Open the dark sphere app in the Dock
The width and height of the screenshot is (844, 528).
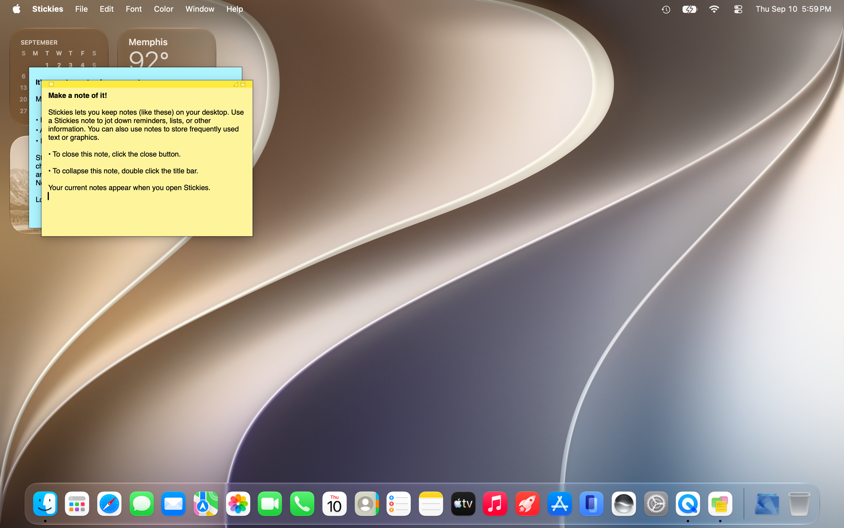[623, 504]
